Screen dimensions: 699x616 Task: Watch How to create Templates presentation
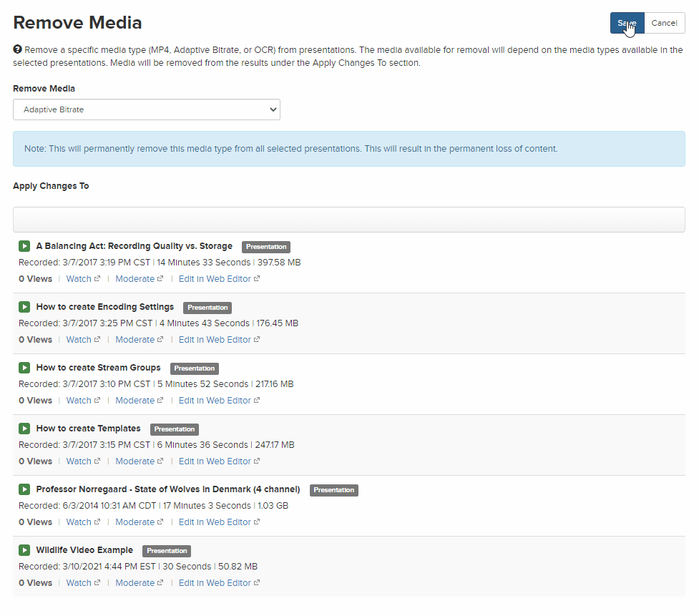pyautogui.click(x=83, y=461)
